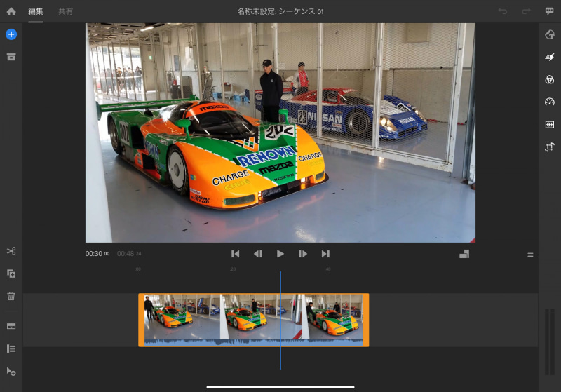Step forward one frame
561x392 pixels.
pyautogui.click(x=303, y=254)
